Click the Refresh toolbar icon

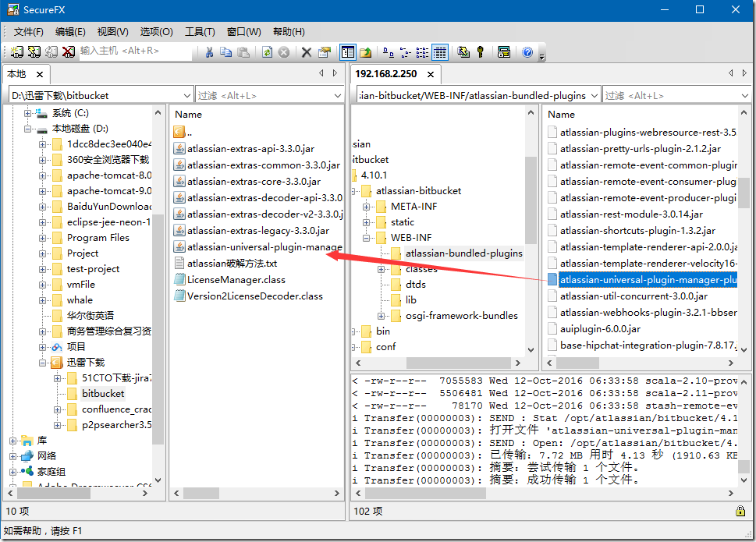(267, 52)
